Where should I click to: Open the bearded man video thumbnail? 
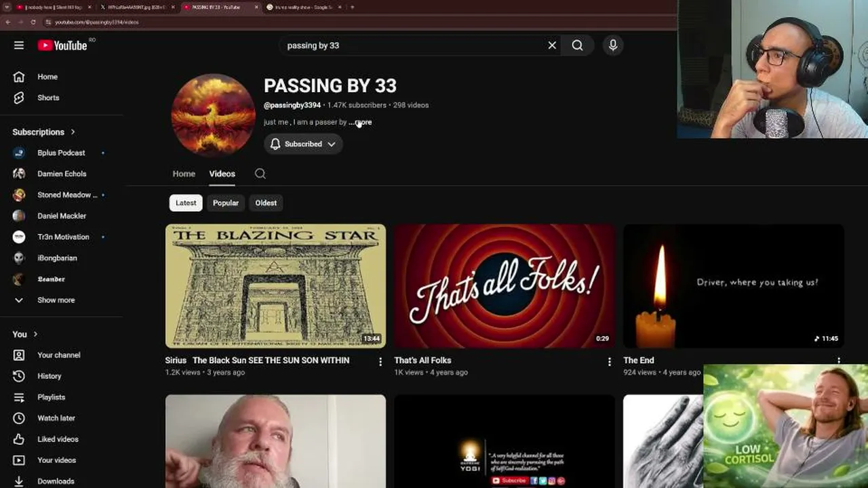[x=275, y=441]
